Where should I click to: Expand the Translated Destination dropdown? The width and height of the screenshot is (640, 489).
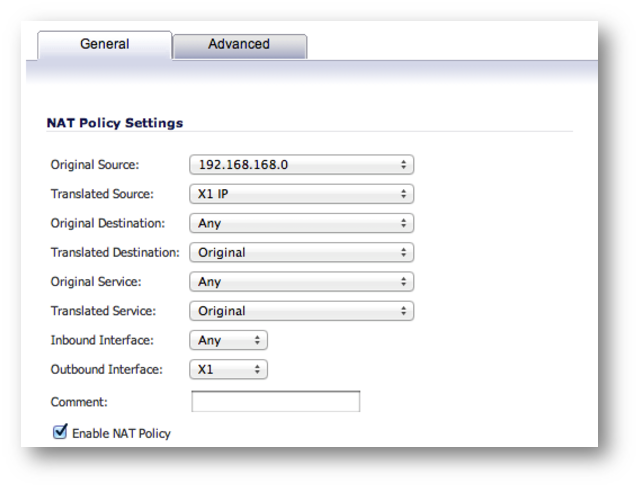pos(302,253)
